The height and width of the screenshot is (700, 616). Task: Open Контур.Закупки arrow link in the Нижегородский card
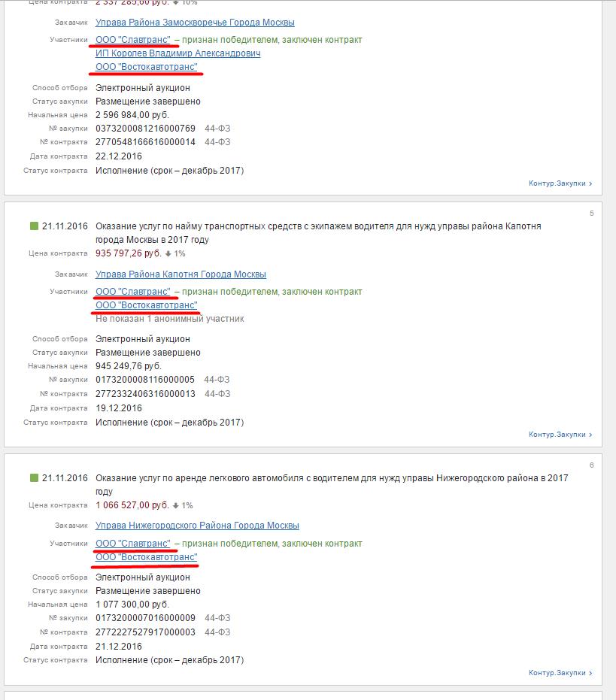[560, 673]
